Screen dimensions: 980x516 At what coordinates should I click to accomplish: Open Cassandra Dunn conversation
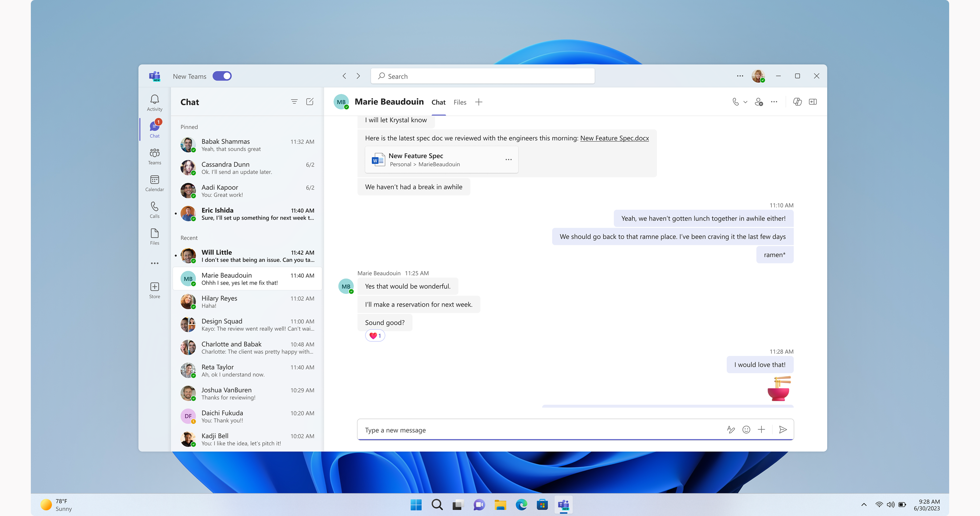(247, 168)
